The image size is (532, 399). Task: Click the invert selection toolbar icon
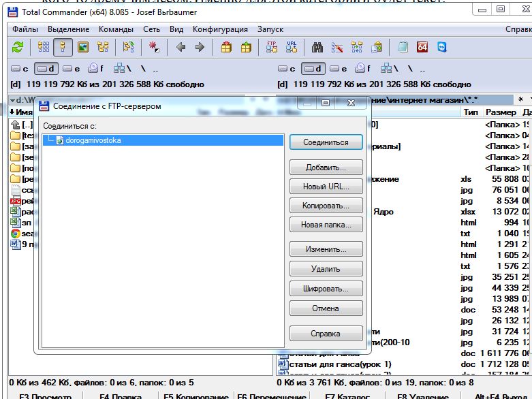tap(129, 47)
